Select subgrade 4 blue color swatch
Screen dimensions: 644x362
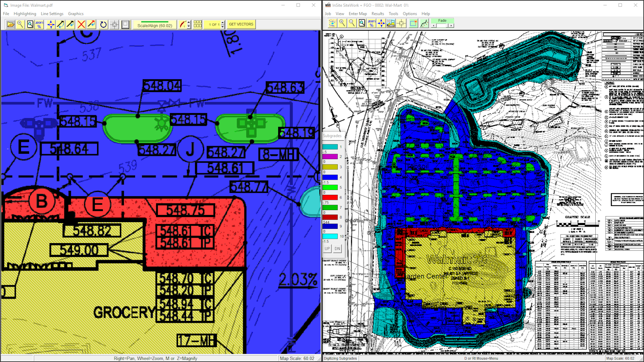(x=330, y=177)
